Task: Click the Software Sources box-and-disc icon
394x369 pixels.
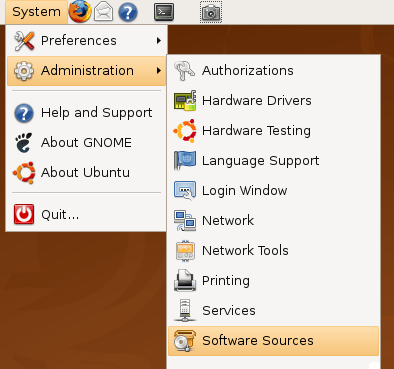Action: [x=185, y=341]
